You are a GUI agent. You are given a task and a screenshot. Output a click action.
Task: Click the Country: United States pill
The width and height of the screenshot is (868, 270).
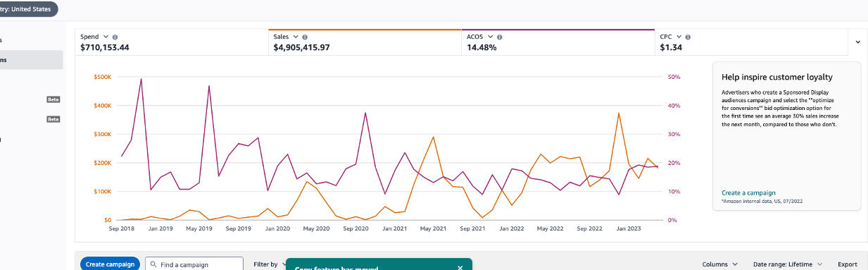(28, 9)
